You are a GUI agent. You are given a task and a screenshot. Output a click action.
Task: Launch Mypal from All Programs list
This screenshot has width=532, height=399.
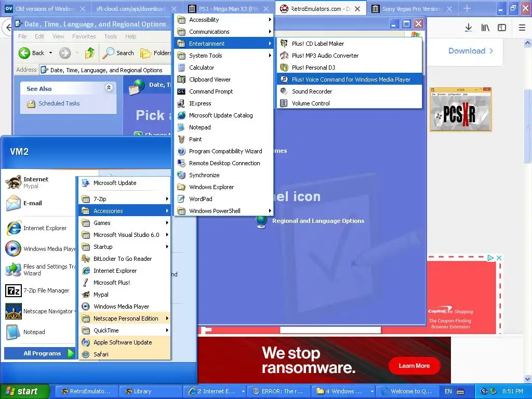pos(125,295)
